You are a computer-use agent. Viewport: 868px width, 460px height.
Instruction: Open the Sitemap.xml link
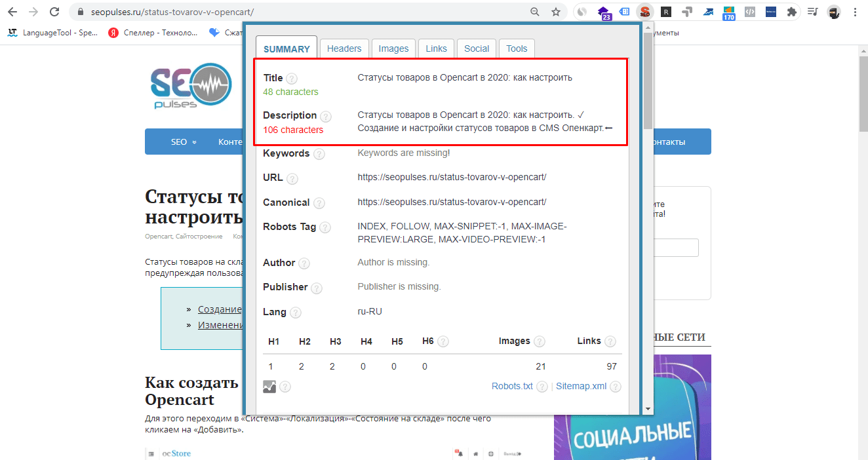581,386
